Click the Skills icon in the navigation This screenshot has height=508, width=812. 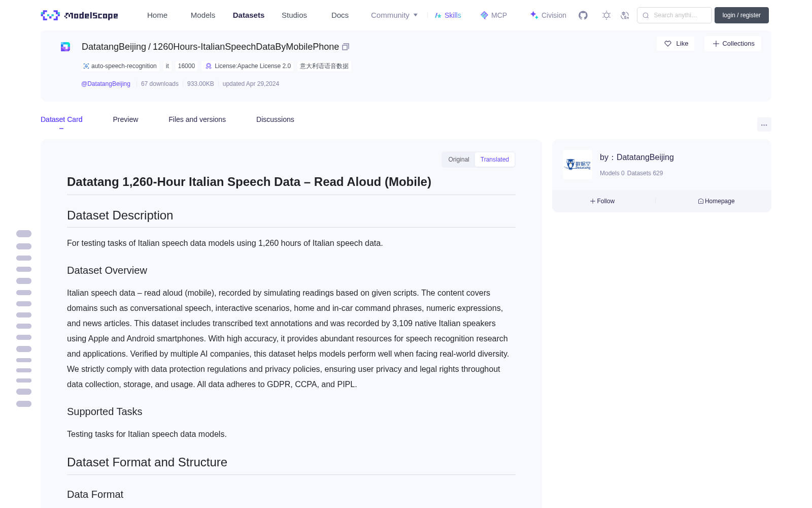438,15
